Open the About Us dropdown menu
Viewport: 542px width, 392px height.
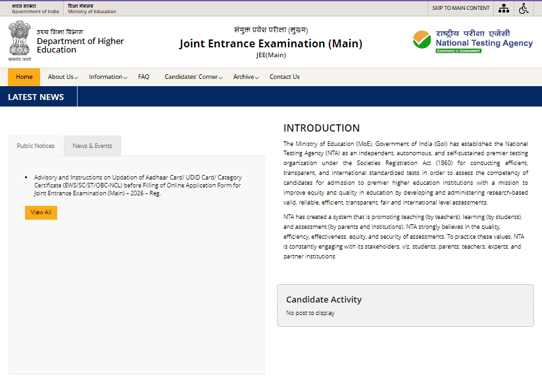coord(62,77)
